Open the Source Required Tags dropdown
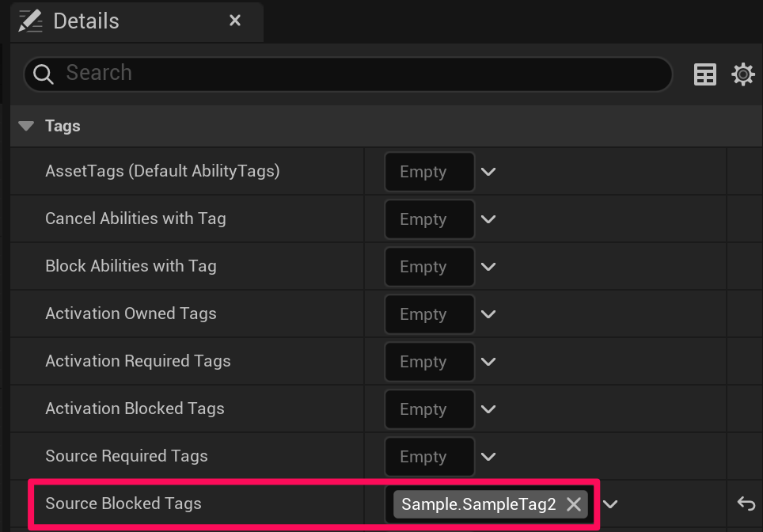This screenshot has width=763, height=532. [488, 457]
